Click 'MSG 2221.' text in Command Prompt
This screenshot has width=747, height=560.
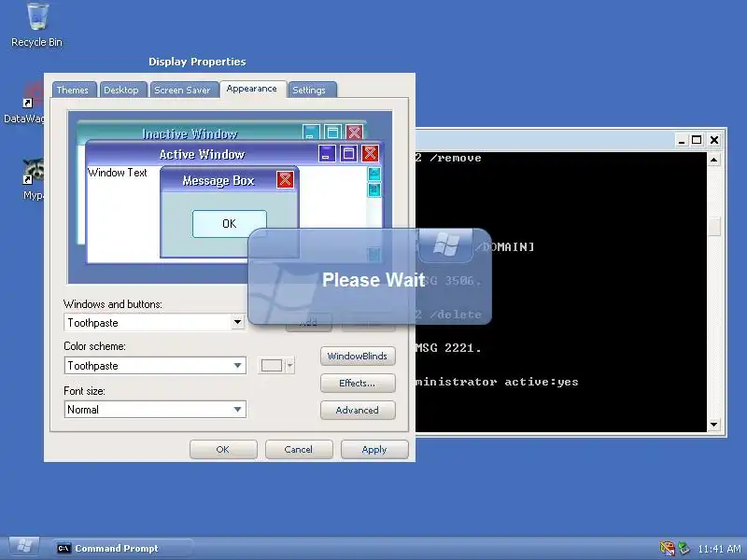click(448, 348)
